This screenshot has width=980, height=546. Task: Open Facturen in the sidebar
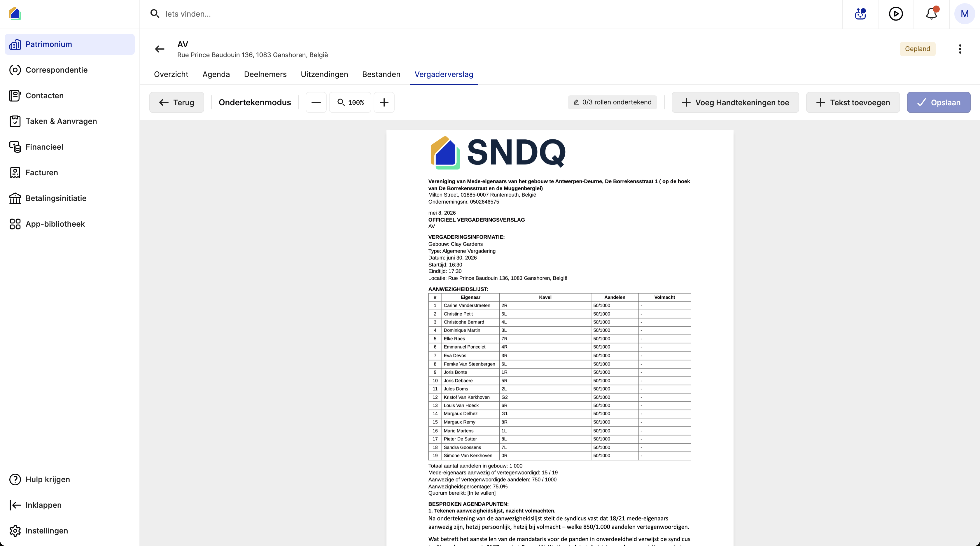(70, 173)
